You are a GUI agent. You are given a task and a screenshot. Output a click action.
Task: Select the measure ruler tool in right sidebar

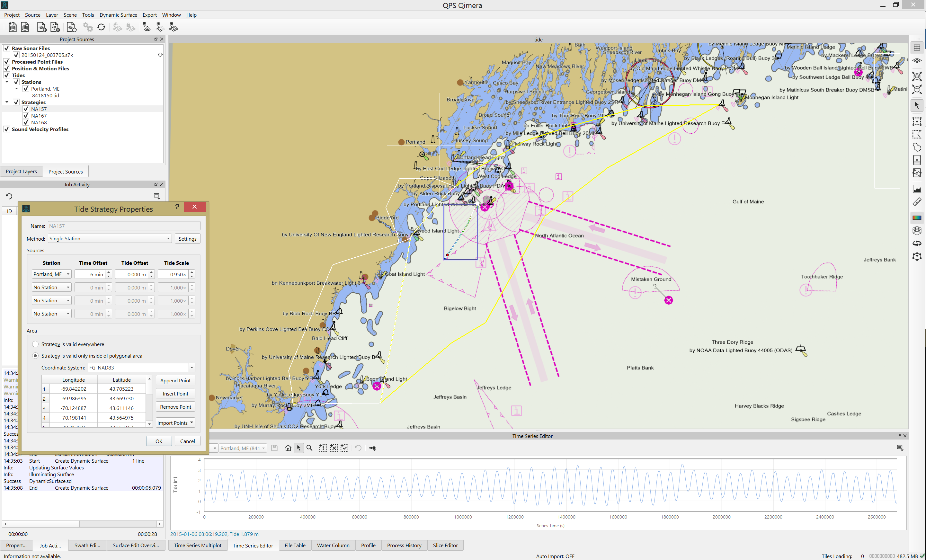pos(917,202)
